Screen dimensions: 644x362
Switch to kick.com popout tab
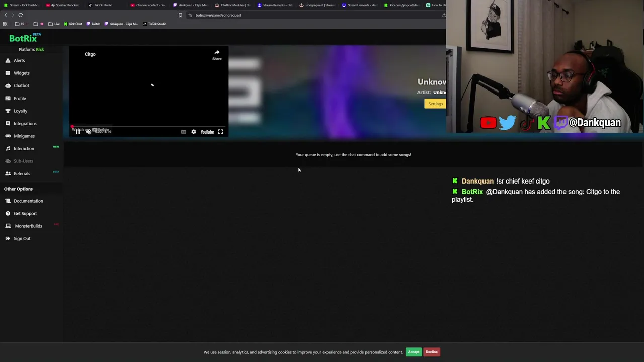pos(401,5)
